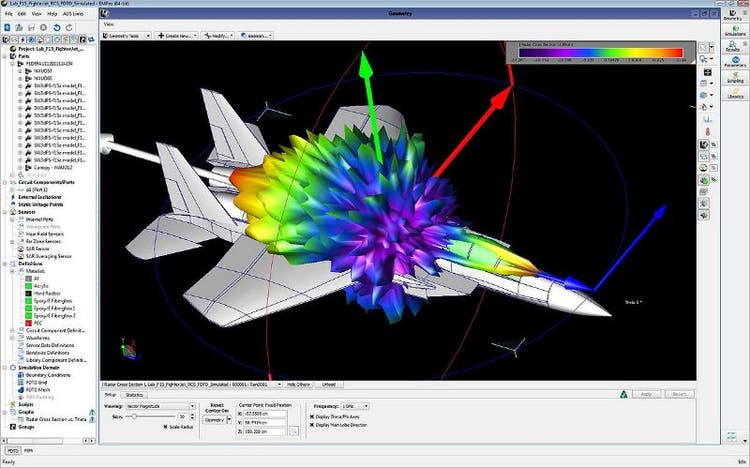Open the Simulations panel icon
This screenshot has height=468, width=750.
pyautogui.click(x=735, y=32)
